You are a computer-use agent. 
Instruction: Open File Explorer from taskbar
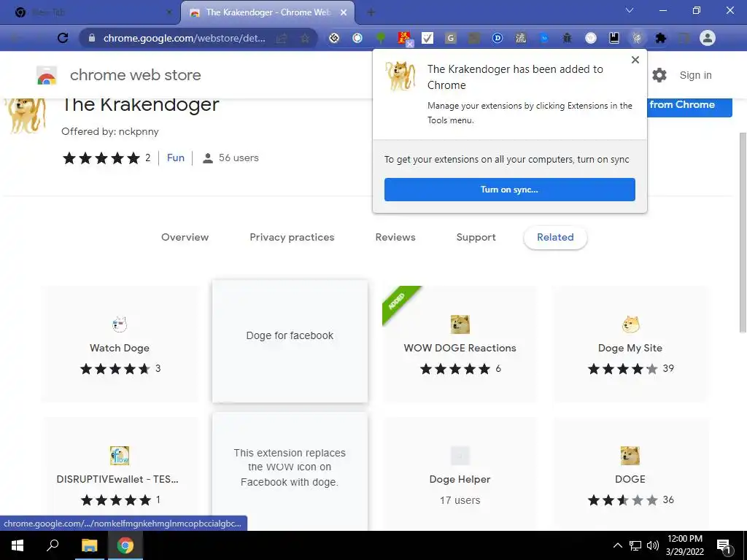(x=89, y=545)
